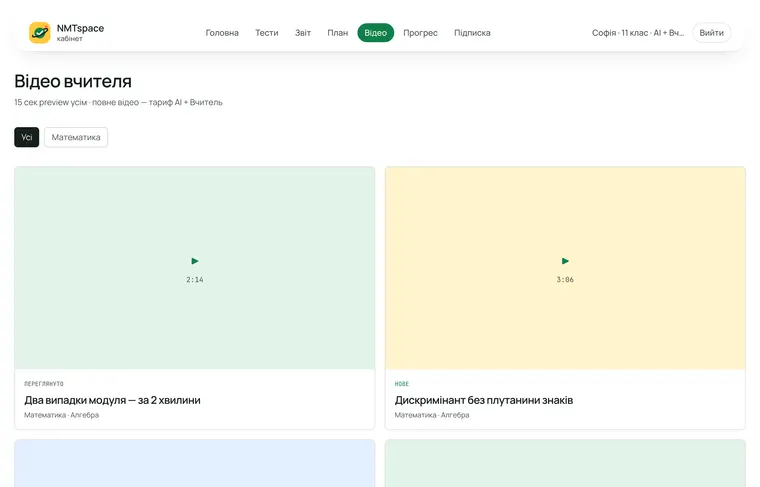This screenshot has height=487, width=760.
Task: Click "Математика · Алгебра" under the модуля video
Action: (x=62, y=415)
